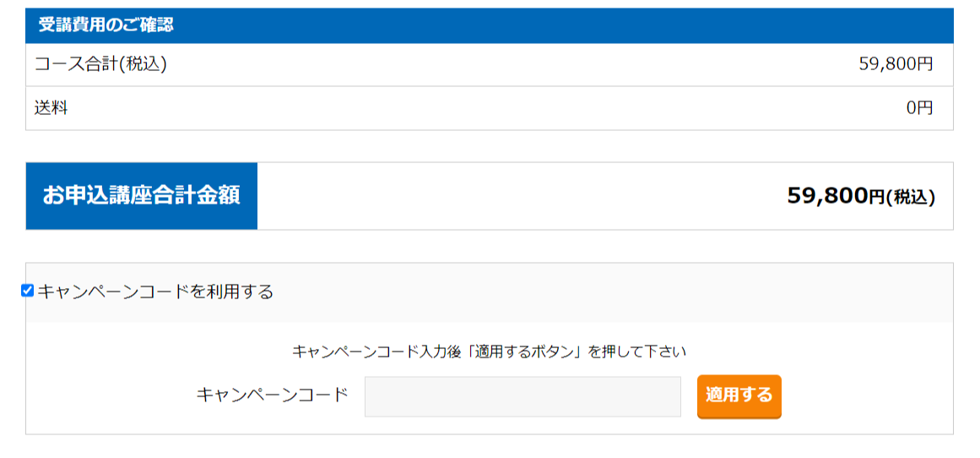Click the blank area left of キャンペーンコード label
This screenshot has height=458, width=980.
click(x=111, y=396)
